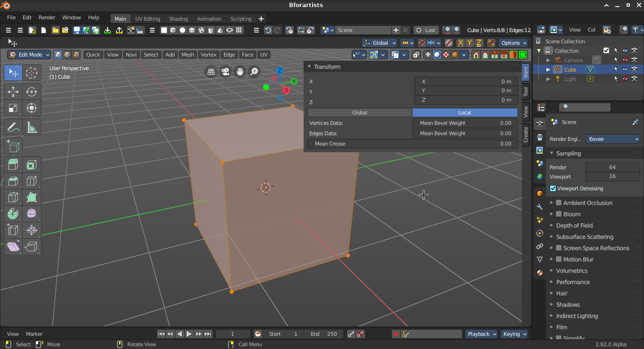This screenshot has width=644, height=349.
Task: Select the Move tool in toolbar
Action: tap(13, 91)
